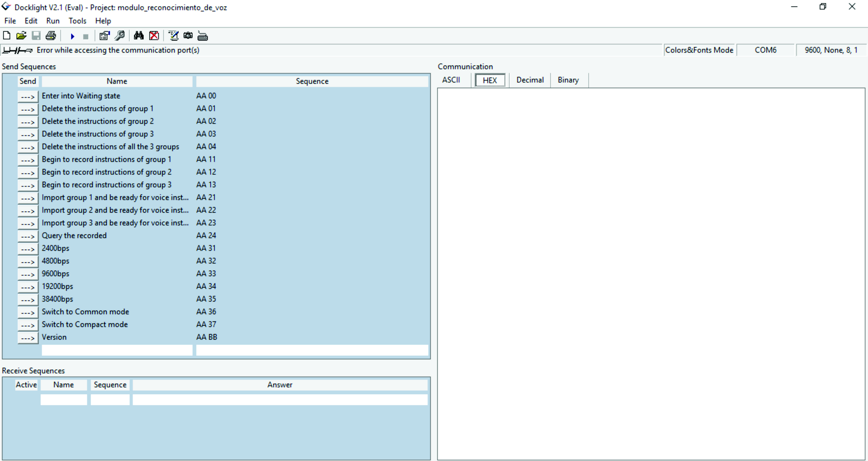Open the Edit menu
868x461 pixels.
pos(31,21)
